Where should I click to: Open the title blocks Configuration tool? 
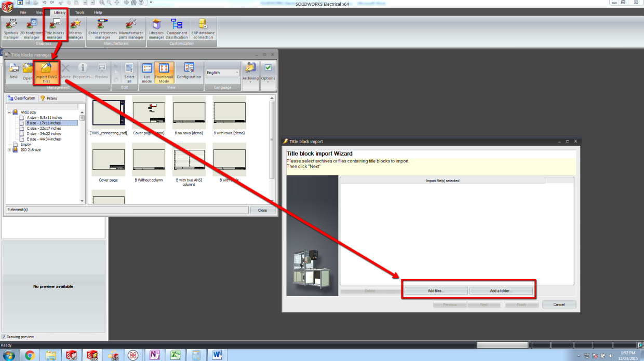point(189,72)
